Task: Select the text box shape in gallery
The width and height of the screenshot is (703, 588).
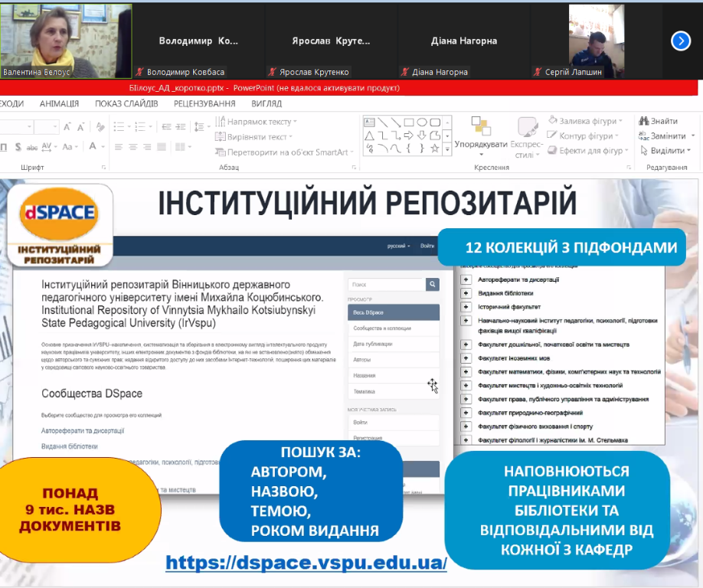Action: point(369,122)
